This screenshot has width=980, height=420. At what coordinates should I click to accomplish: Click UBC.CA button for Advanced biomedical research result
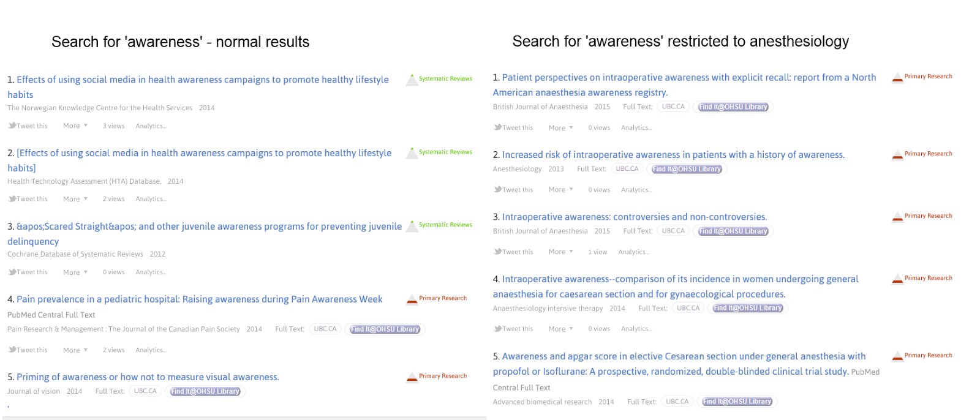click(x=677, y=402)
